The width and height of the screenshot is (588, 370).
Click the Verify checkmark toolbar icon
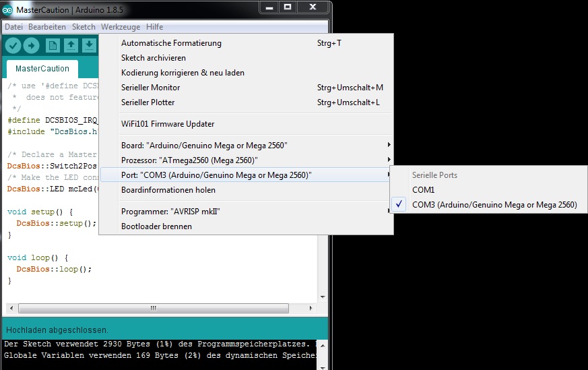13,46
